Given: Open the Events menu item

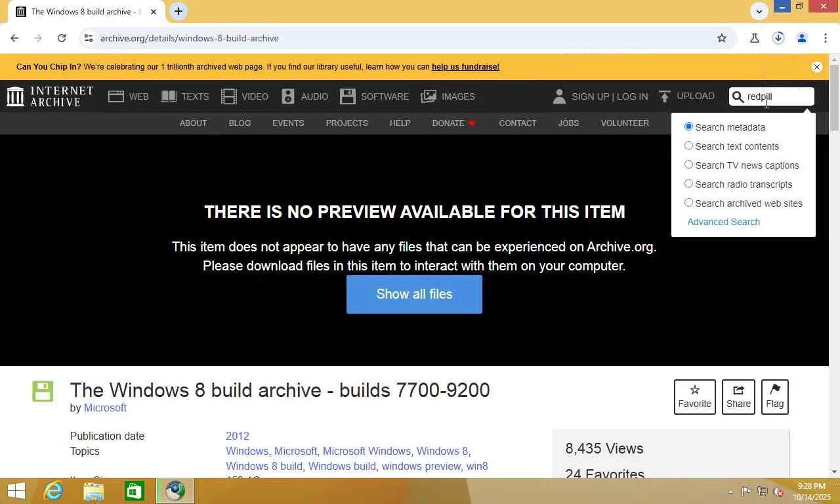Looking at the screenshot, I should pos(288,123).
